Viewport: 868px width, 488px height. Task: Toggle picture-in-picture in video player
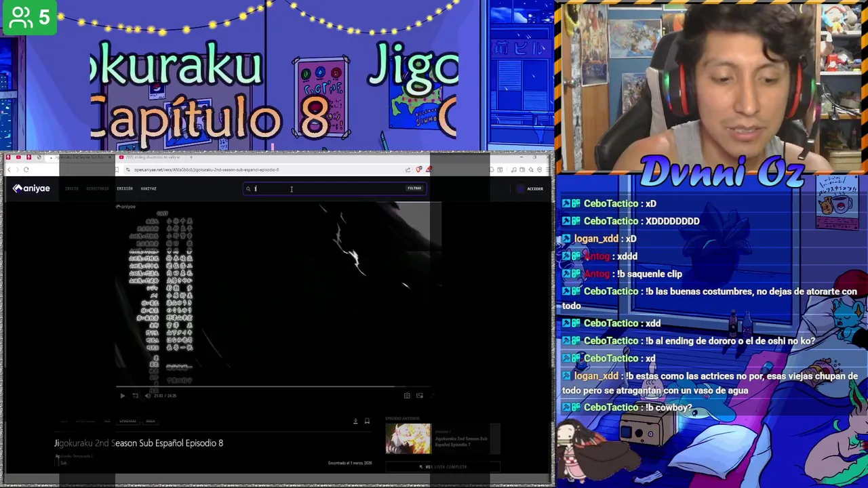tap(420, 396)
